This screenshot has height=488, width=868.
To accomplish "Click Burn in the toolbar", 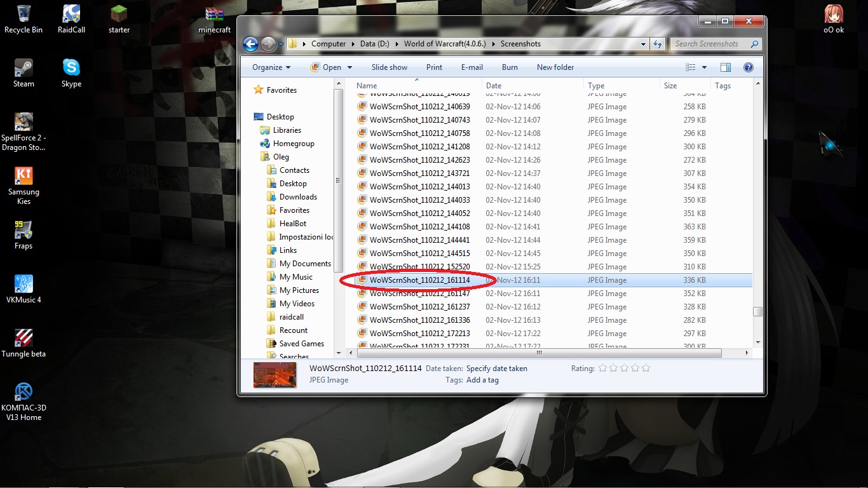I will coord(510,67).
